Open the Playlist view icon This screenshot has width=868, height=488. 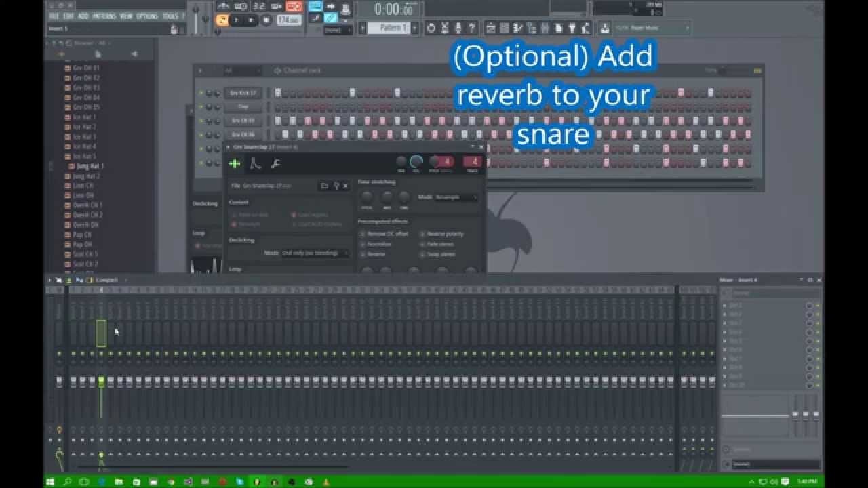[x=492, y=28]
